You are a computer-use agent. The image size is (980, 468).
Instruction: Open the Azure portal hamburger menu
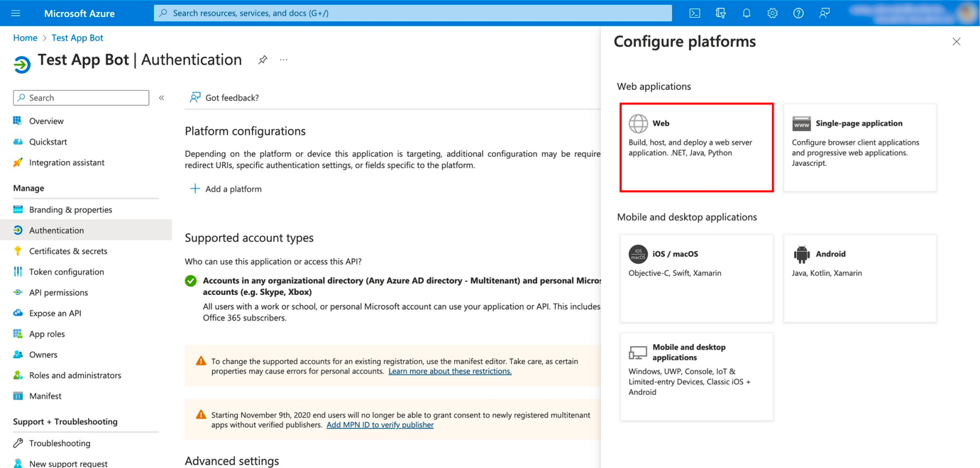point(16,13)
